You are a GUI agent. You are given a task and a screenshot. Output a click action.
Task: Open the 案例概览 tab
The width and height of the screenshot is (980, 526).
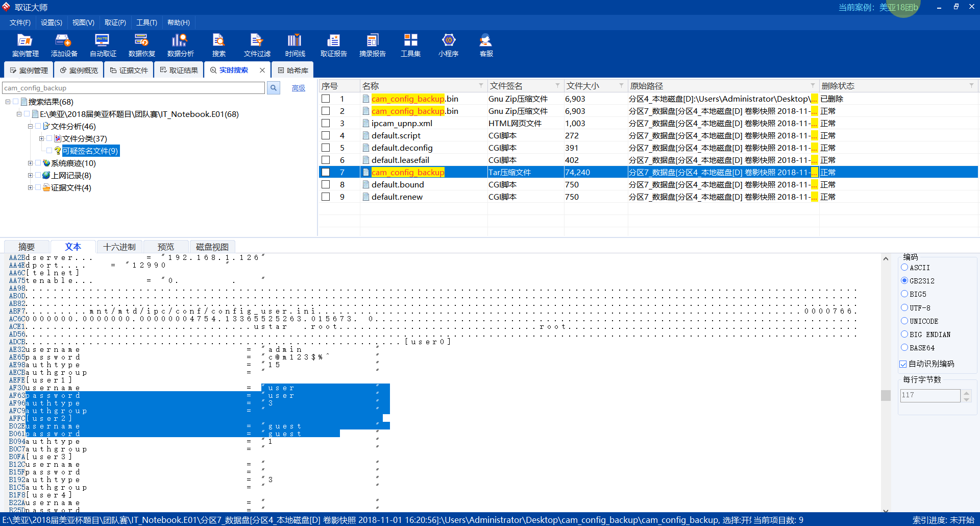[x=79, y=70]
